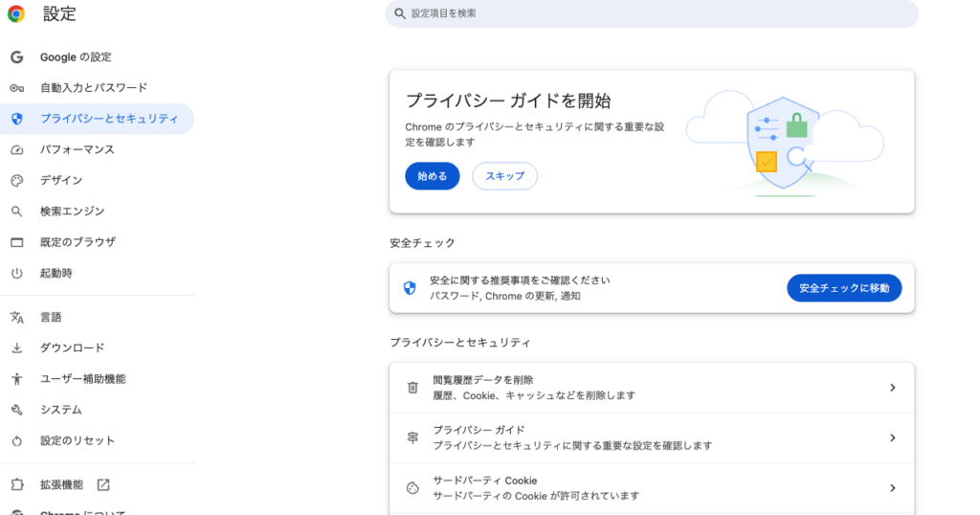Expand サードパーティ Cookie row chevron
980x515 pixels.
[x=892, y=488]
